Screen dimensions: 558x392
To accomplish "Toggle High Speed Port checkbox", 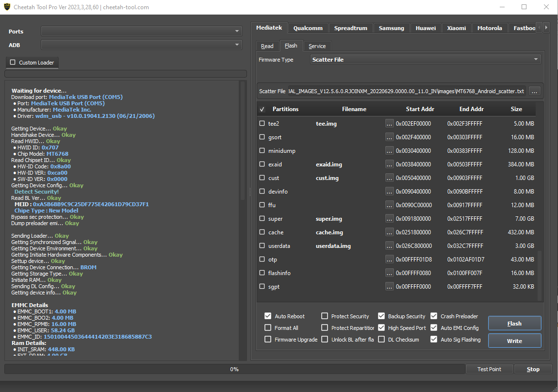I will click(381, 327).
